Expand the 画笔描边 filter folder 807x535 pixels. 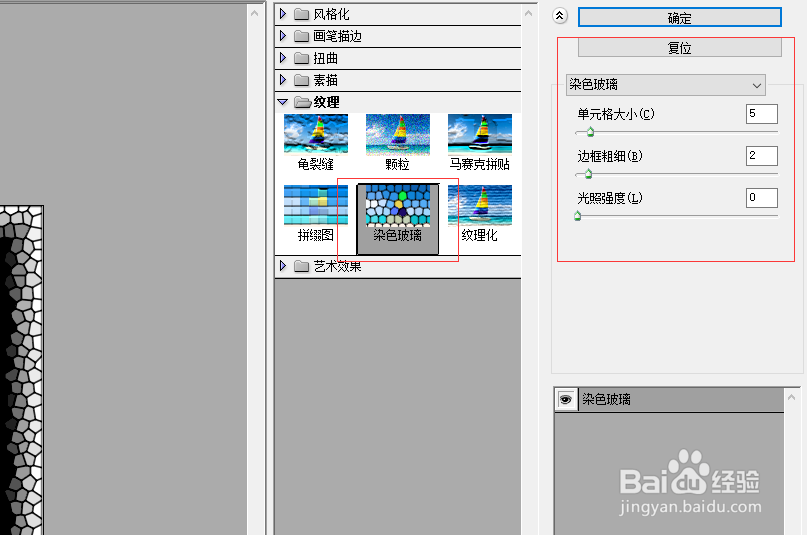(283, 36)
